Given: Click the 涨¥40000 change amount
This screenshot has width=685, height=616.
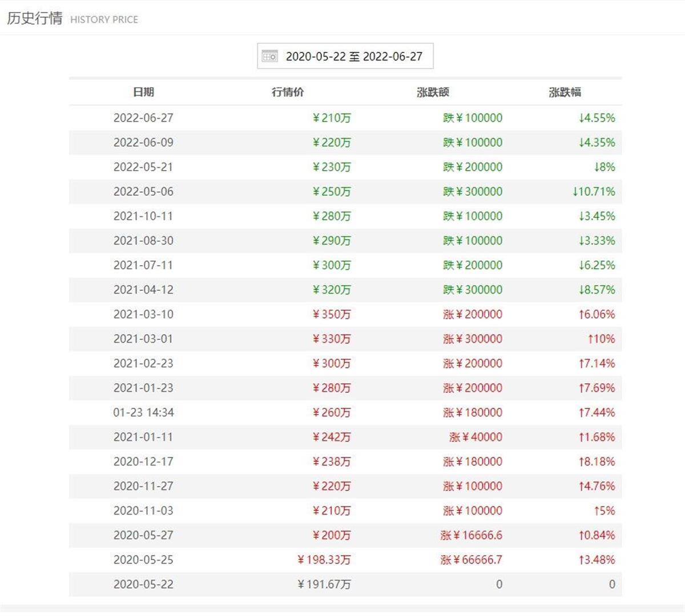Looking at the screenshot, I should 476,437.
